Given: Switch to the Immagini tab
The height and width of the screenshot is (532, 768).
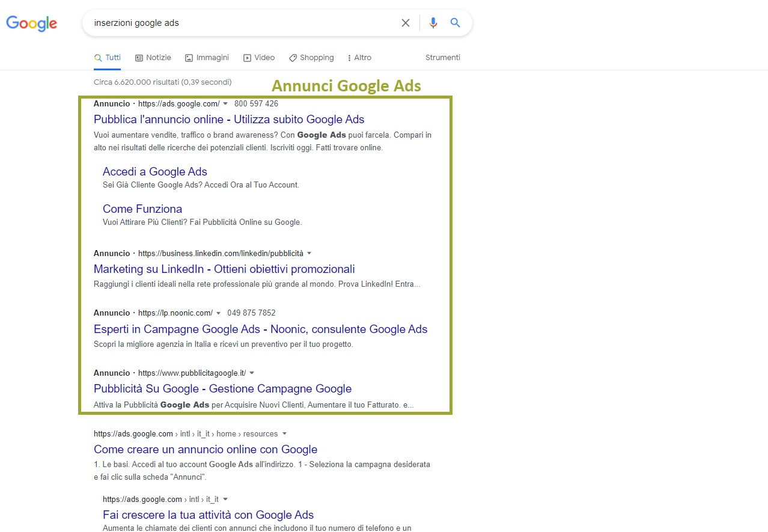Looking at the screenshot, I should [x=207, y=58].
